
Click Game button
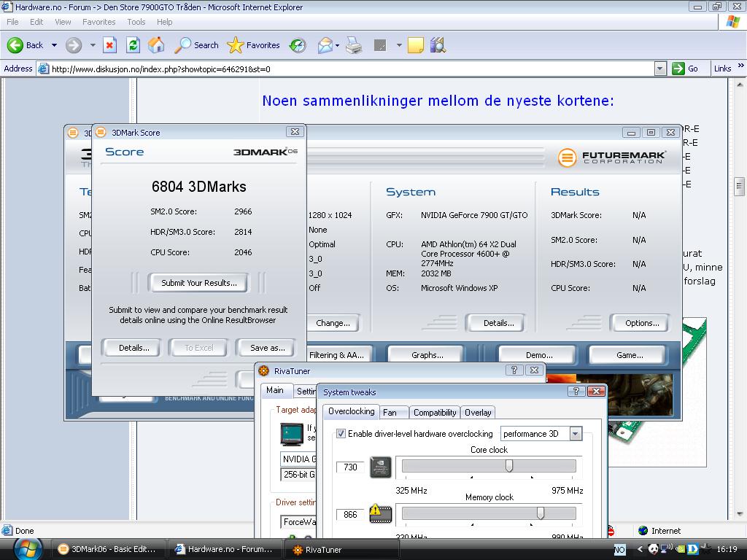click(630, 355)
